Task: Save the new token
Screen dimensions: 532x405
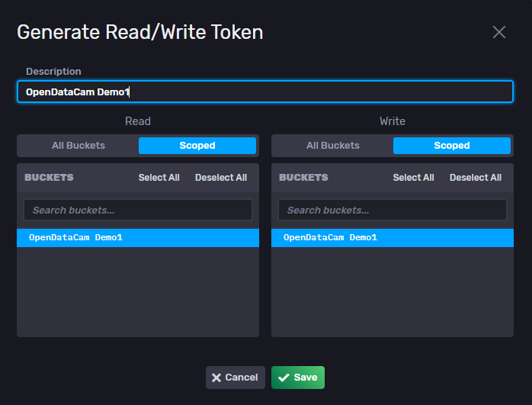Action: coord(298,378)
